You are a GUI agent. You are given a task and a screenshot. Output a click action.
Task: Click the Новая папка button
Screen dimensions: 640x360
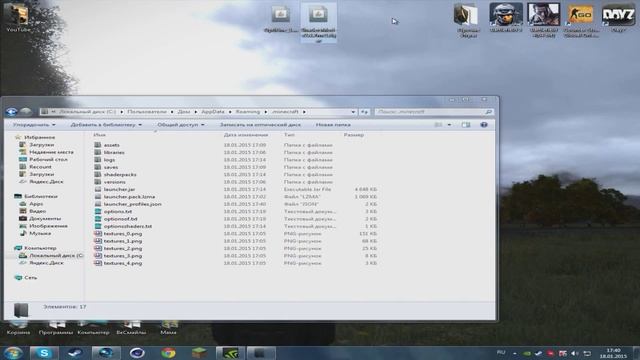[x=333, y=125]
